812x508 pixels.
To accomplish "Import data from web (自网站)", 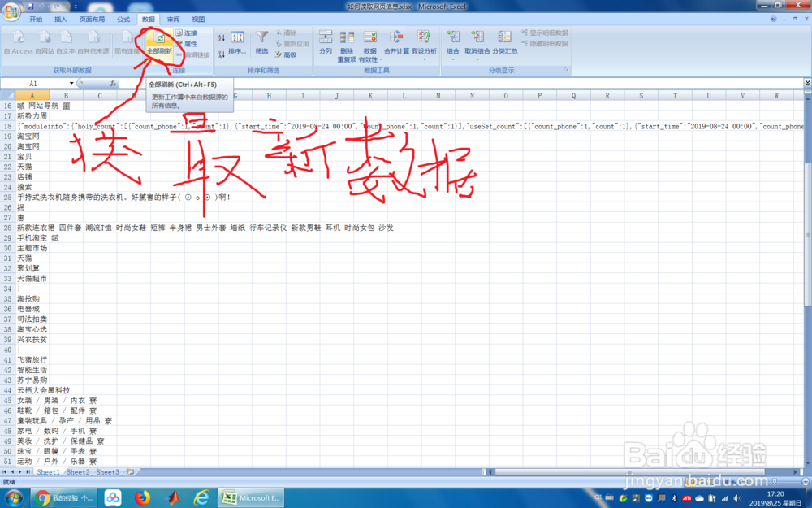I will tap(45, 42).
